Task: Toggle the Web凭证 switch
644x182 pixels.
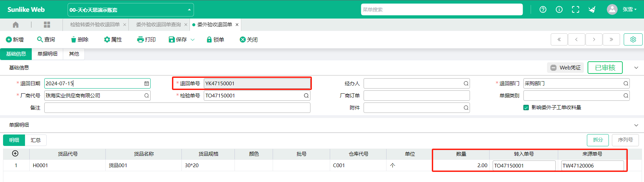Action: coord(553,68)
